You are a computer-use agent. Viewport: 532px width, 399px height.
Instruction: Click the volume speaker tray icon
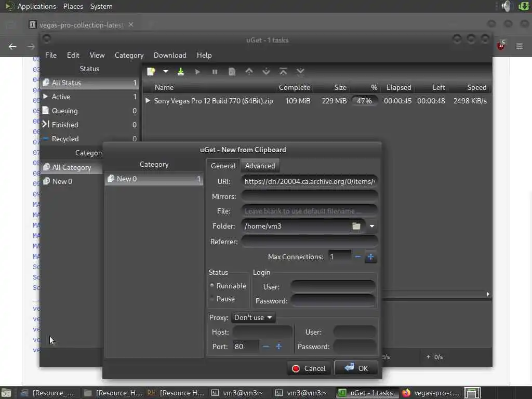(507, 6)
